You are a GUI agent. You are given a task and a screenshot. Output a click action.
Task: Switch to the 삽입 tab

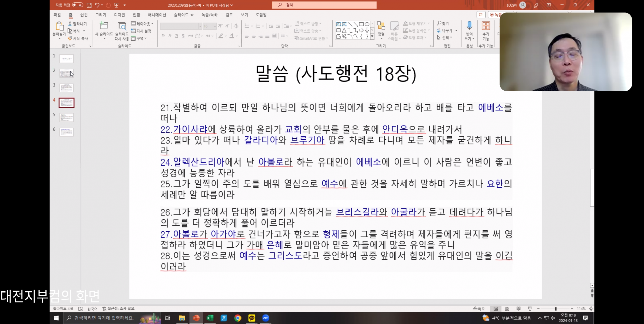[84, 15]
